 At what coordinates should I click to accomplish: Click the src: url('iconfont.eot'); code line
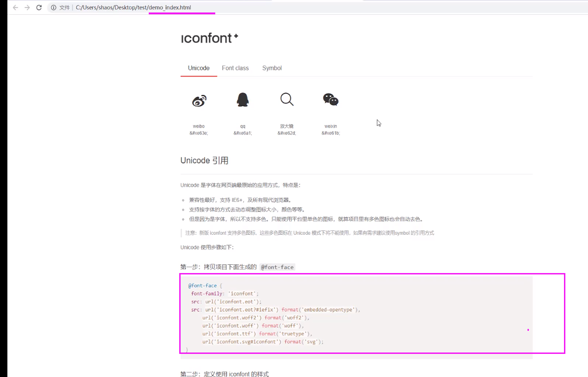[x=226, y=302]
